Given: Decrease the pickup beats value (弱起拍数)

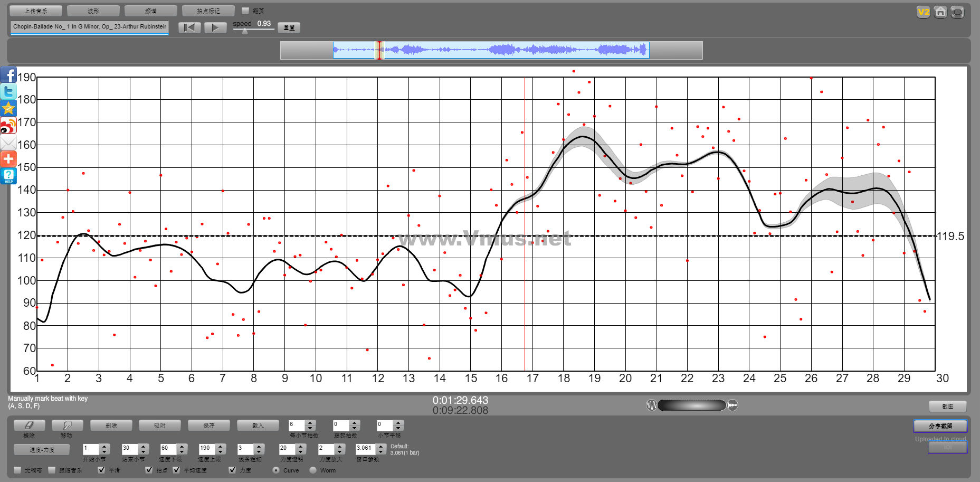Looking at the screenshot, I should point(355,428).
